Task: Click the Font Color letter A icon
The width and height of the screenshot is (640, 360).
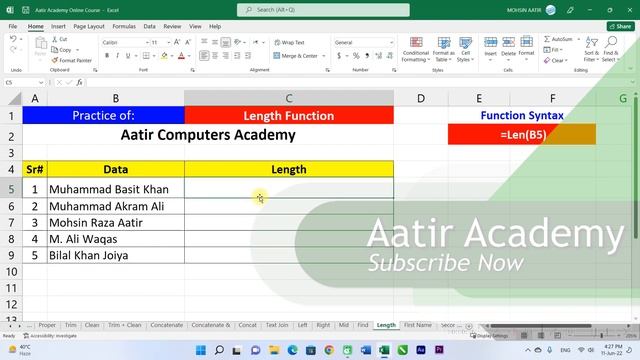Action: [x=181, y=56]
